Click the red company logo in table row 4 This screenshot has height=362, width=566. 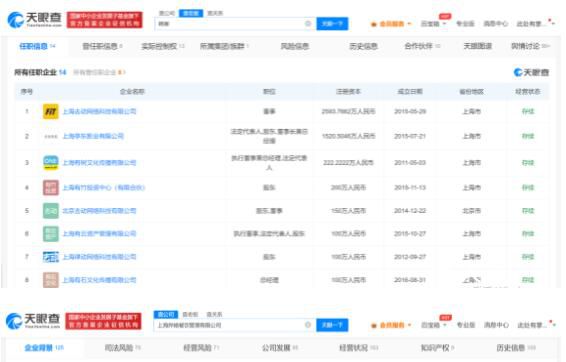point(51,188)
